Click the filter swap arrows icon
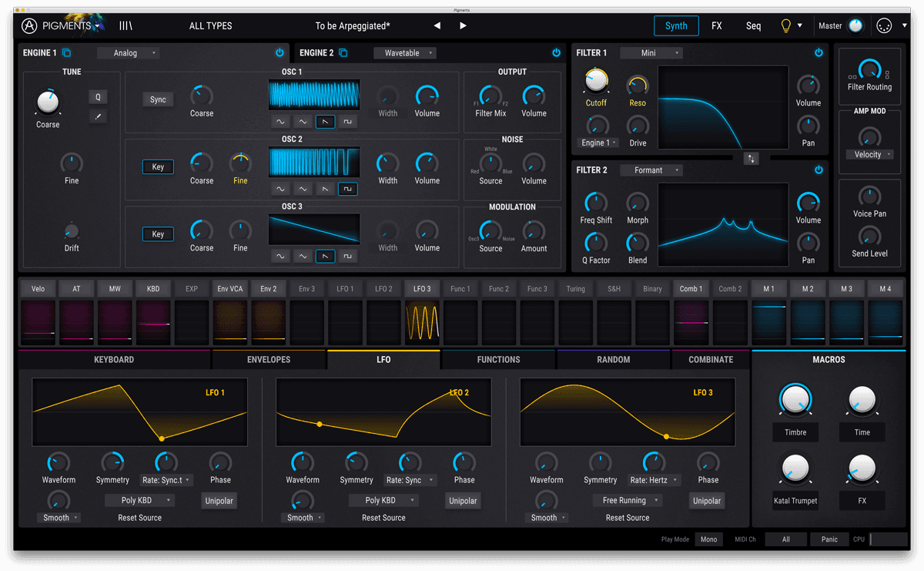Viewport: 924px width, 571px height. point(752,159)
